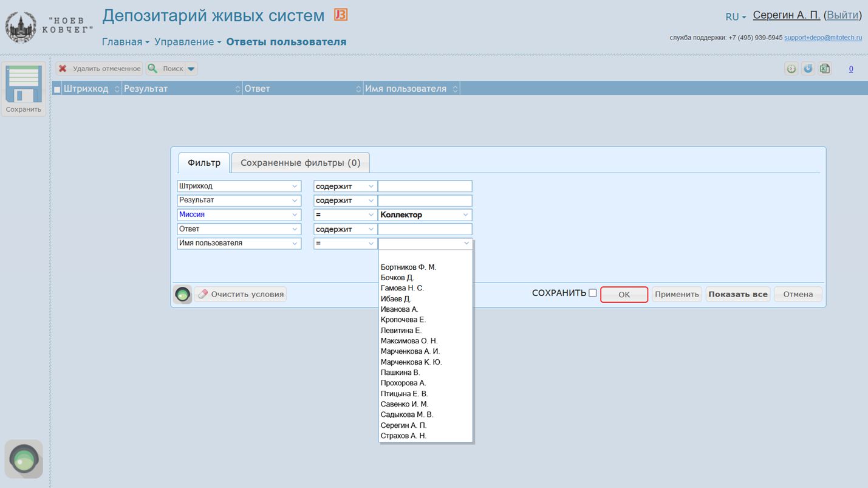Select Марченкова К. Ю. from list
This screenshot has width=868, height=488.
tap(425, 362)
